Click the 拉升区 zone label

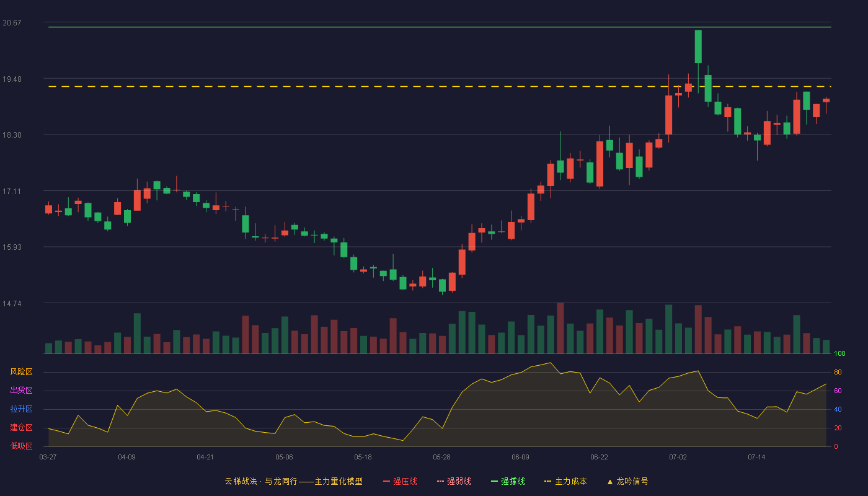point(21,409)
